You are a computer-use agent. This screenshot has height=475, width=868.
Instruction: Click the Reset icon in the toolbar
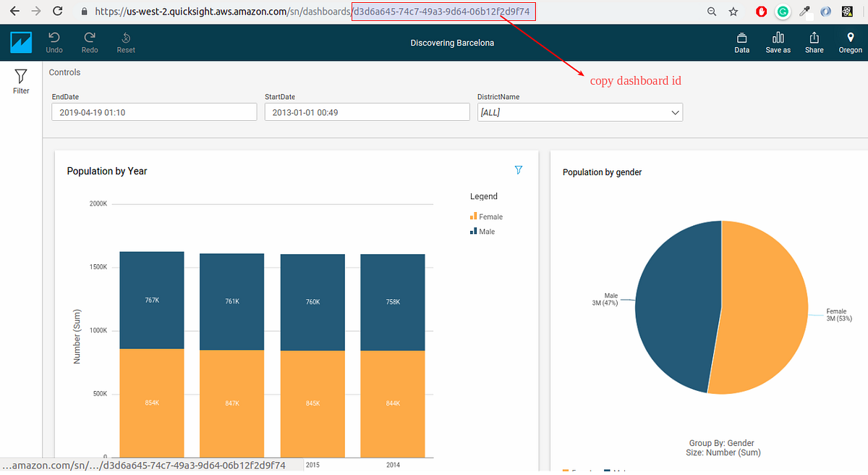(125, 40)
